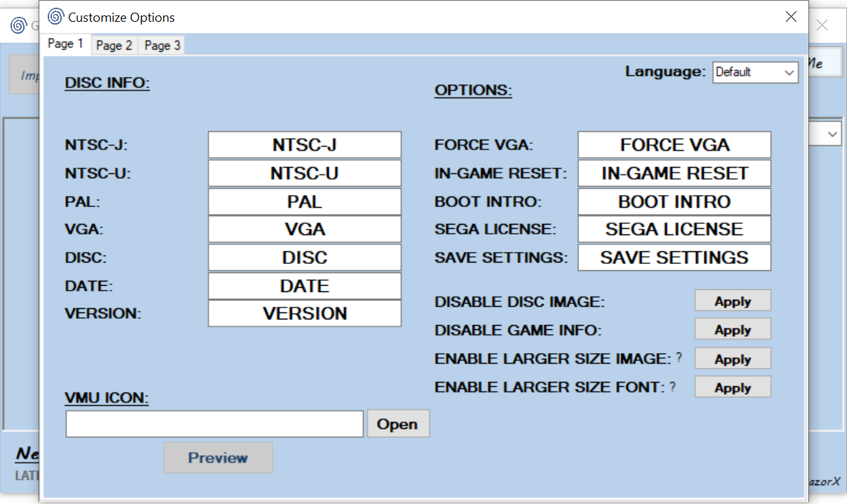Click the Language label

coord(665,71)
